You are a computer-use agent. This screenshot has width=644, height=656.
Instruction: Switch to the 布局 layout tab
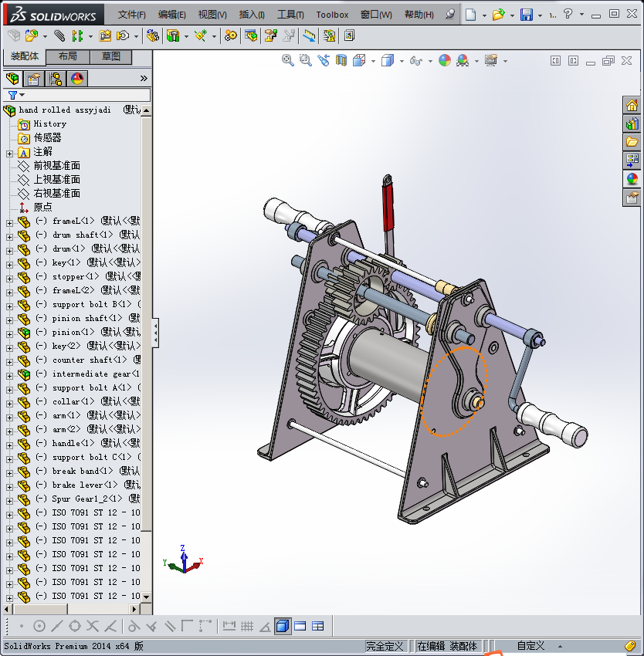coord(67,57)
